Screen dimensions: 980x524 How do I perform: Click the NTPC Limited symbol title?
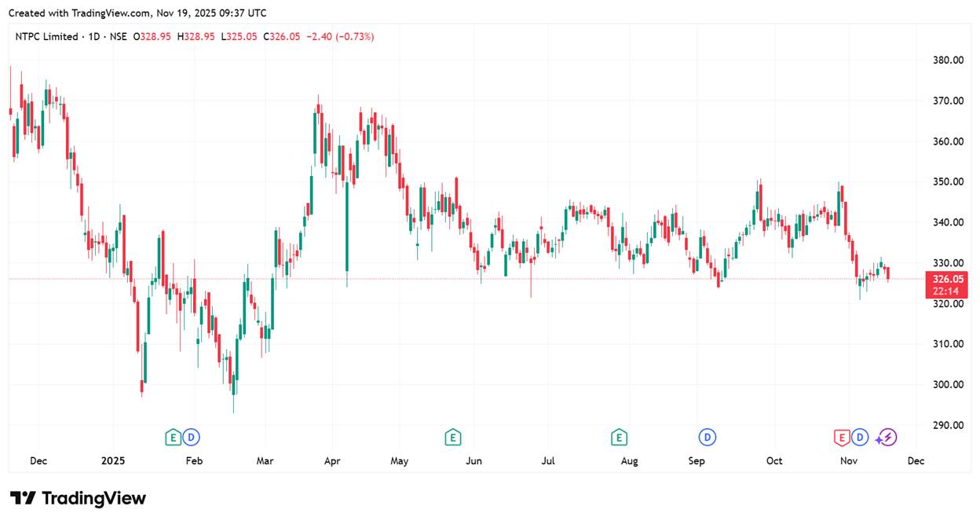point(47,36)
